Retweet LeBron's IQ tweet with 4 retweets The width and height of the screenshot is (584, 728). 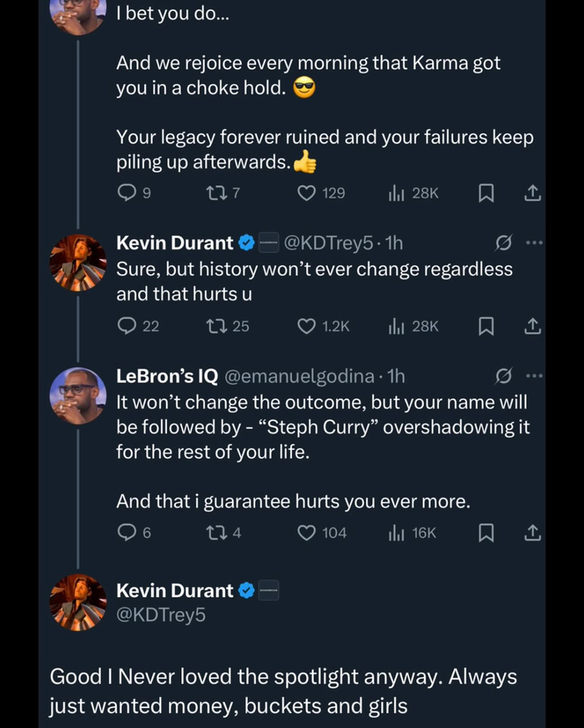[x=214, y=531]
